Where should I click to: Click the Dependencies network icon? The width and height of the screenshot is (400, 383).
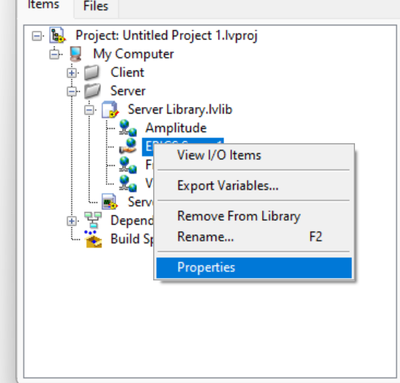point(93,220)
